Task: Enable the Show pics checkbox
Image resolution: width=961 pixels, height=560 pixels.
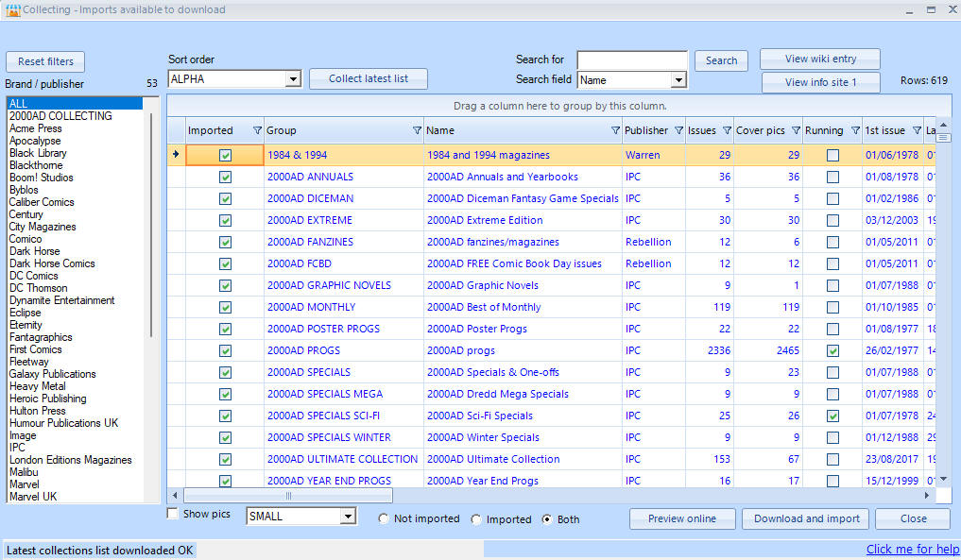Action: tap(173, 514)
